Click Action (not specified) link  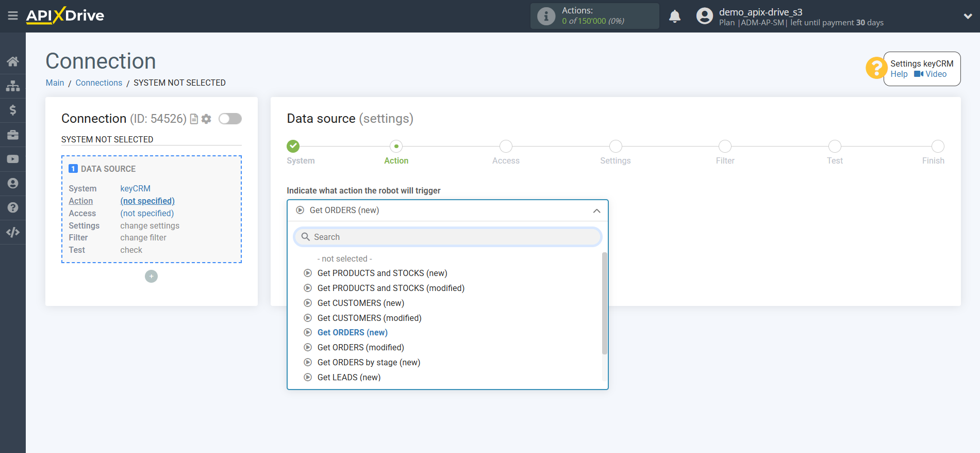coord(147,201)
